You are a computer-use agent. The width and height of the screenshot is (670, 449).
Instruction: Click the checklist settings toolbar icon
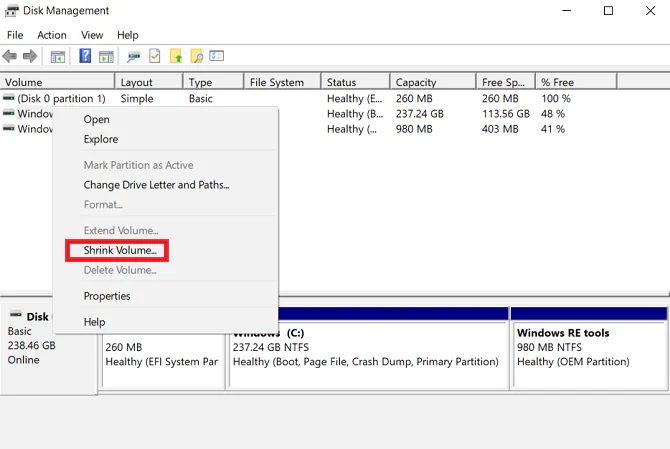(x=216, y=56)
